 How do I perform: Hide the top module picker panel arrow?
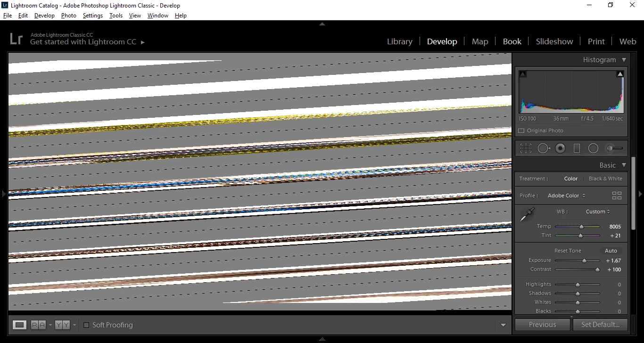point(322,24)
